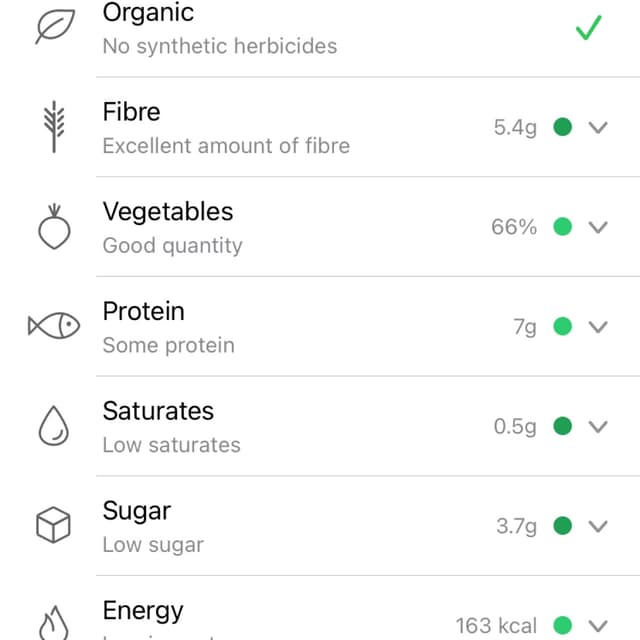Select the Sugar row title

click(x=137, y=511)
